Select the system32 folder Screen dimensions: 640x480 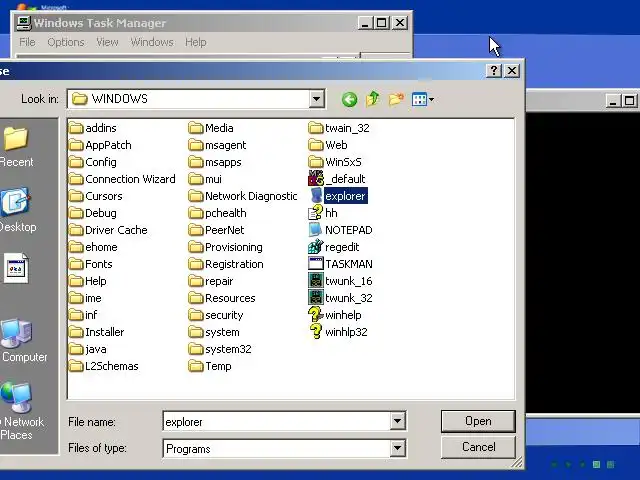click(220, 349)
